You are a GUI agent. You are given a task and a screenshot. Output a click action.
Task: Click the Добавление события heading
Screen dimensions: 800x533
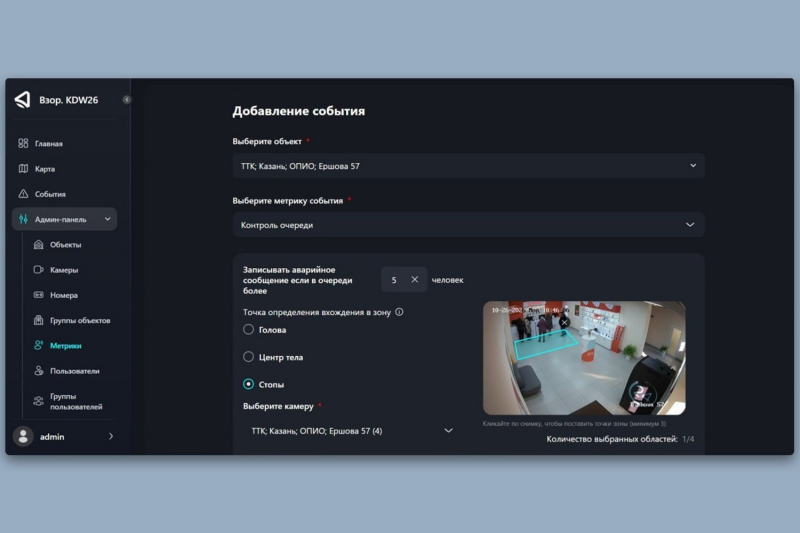click(x=298, y=111)
